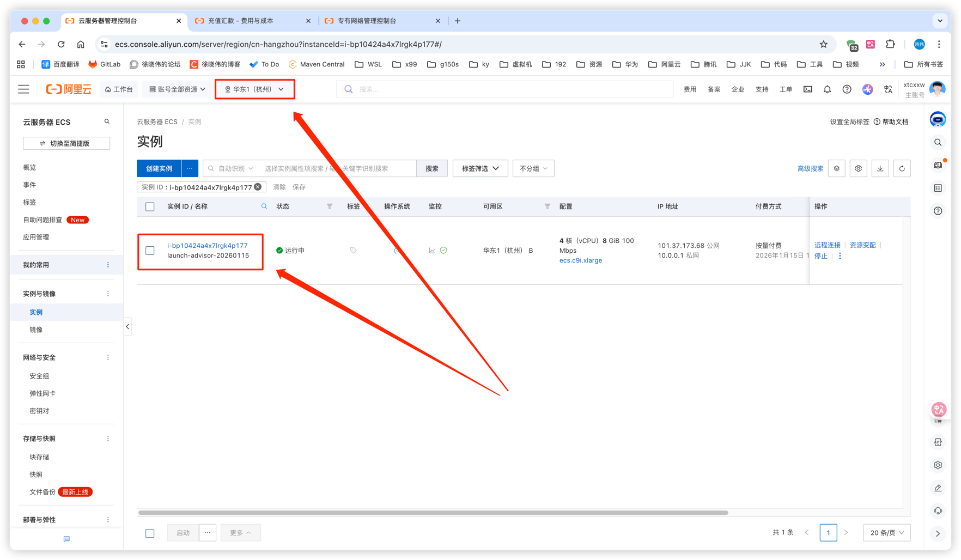The height and width of the screenshot is (560, 961).
Task: Open the notifications bell icon
Action: (827, 89)
